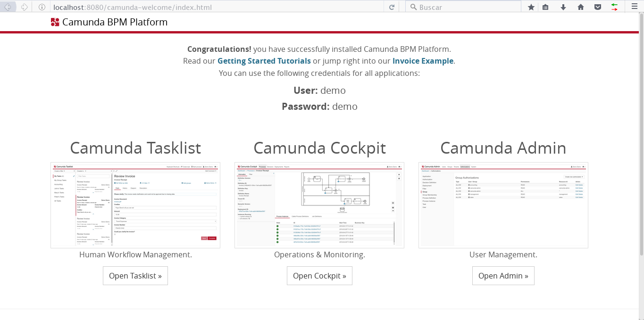Click the Camunda logo in the page header
644x320 pixels.
pyautogui.click(x=55, y=22)
